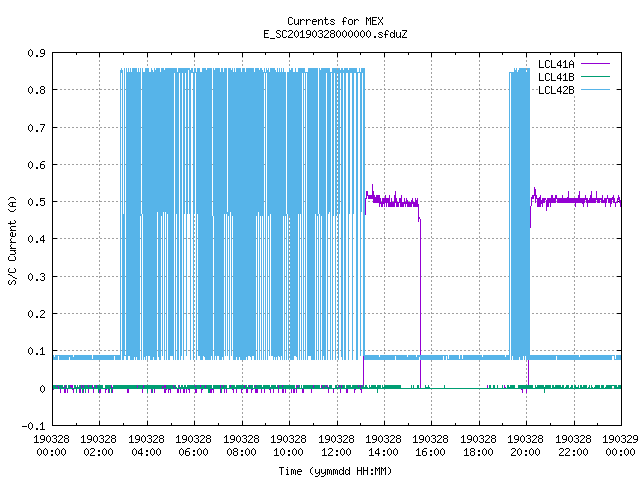Click the blue LCL42B burst near 19:30

[520, 212]
